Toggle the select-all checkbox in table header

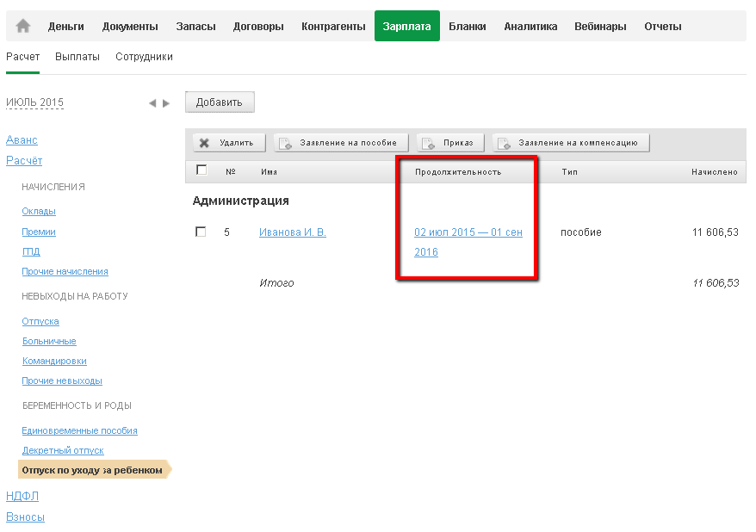tap(201, 170)
